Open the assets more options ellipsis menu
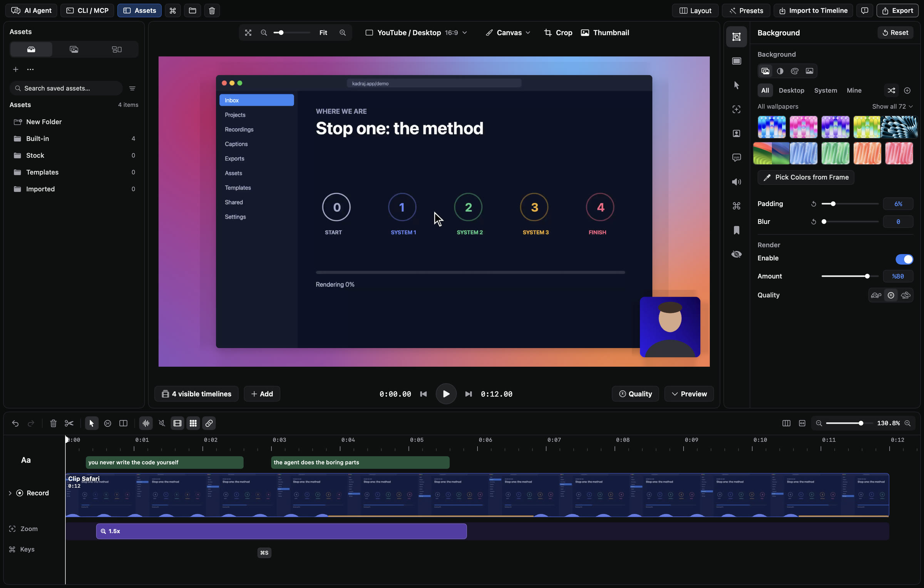This screenshot has width=924, height=588. tap(30, 69)
